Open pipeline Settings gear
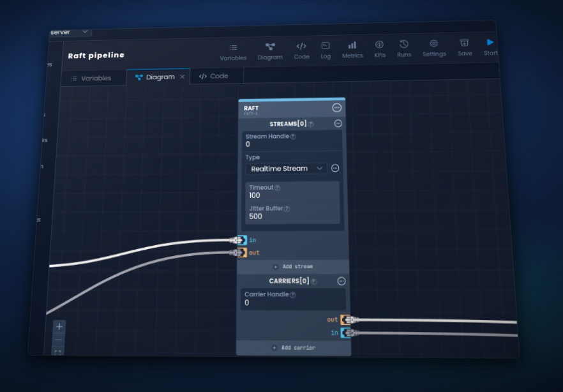The width and height of the screenshot is (563, 392). click(434, 47)
